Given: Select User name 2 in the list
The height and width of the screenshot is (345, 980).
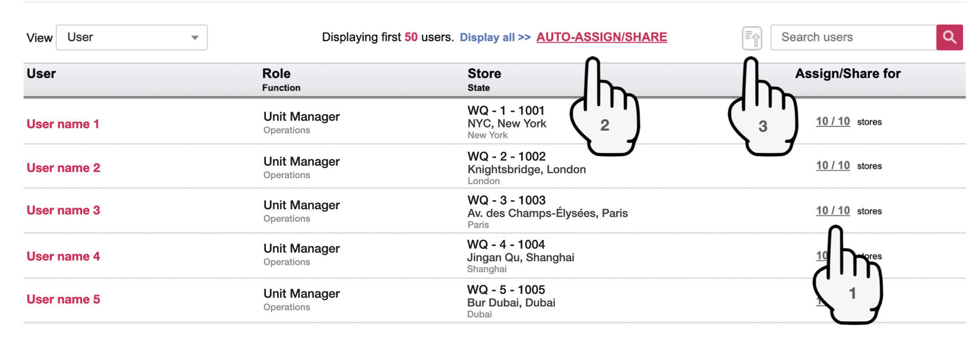Looking at the screenshot, I should point(63,168).
